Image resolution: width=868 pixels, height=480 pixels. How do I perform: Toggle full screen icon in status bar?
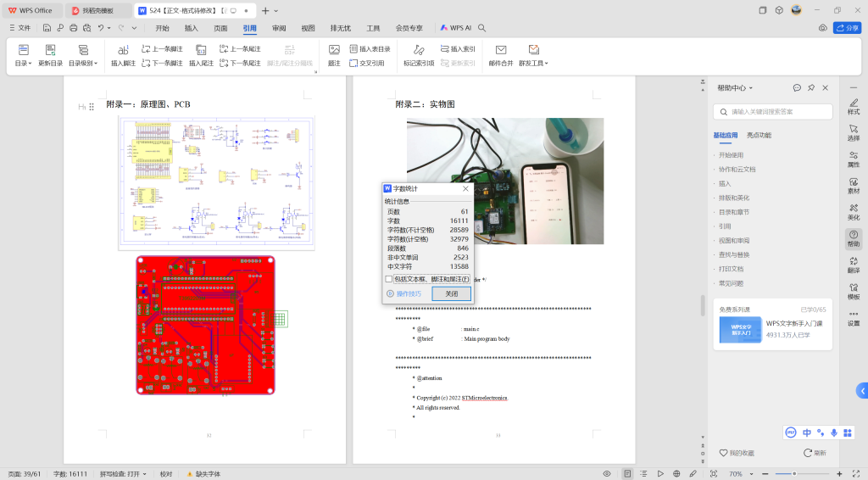coord(856,474)
